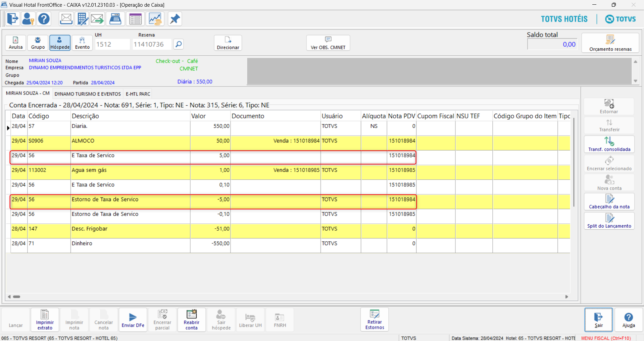Click Reabrir conta button
Screen dimensions: 644x341
[x=192, y=320]
